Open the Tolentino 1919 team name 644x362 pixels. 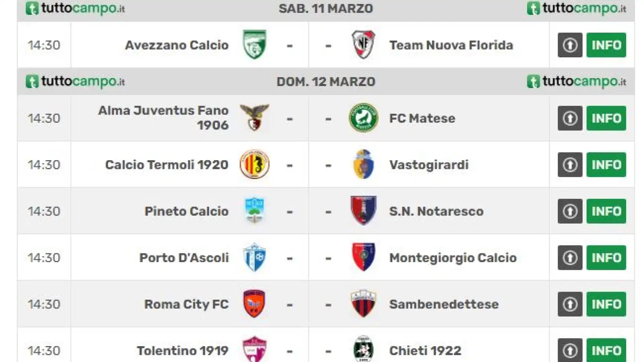(182, 351)
